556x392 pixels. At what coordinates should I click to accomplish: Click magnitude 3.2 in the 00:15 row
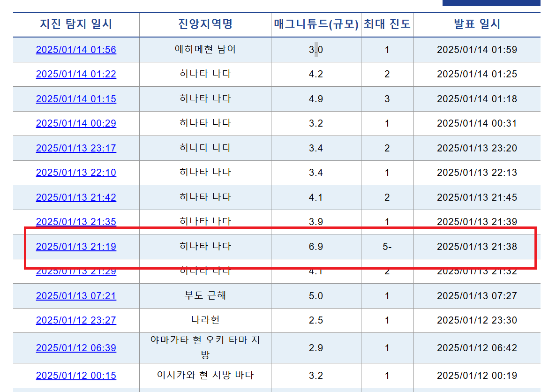tap(316, 376)
